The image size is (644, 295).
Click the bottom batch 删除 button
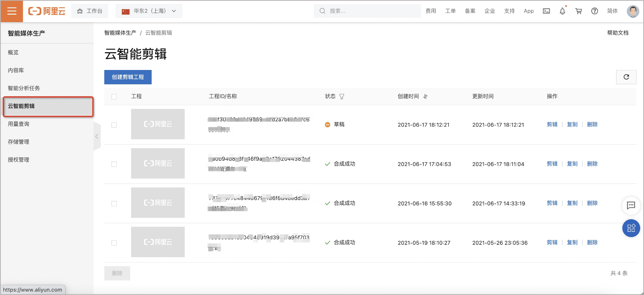(x=117, y=273)
